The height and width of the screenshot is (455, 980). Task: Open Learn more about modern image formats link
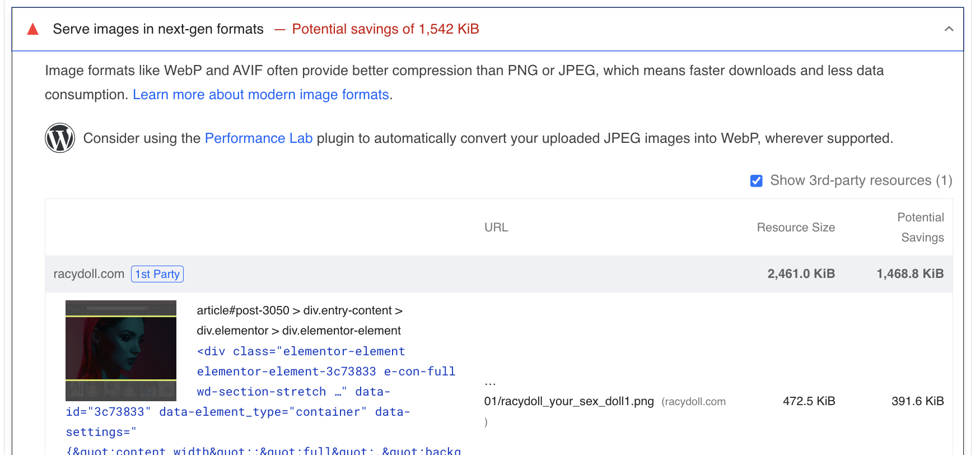pos(261,95)
